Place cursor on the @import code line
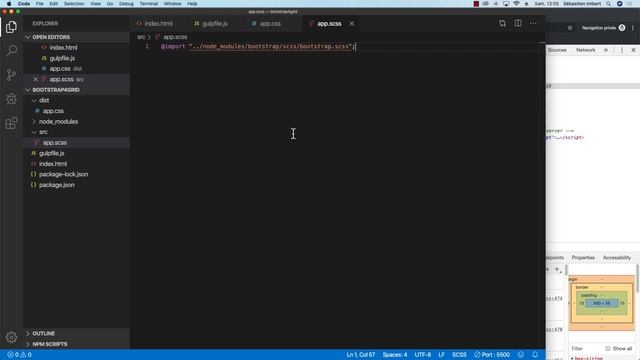640x360 pixels. tap(258, 47)
